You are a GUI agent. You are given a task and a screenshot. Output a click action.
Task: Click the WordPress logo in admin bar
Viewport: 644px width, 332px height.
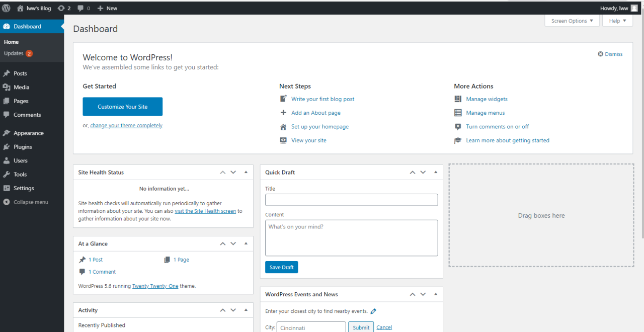(6, 8)
